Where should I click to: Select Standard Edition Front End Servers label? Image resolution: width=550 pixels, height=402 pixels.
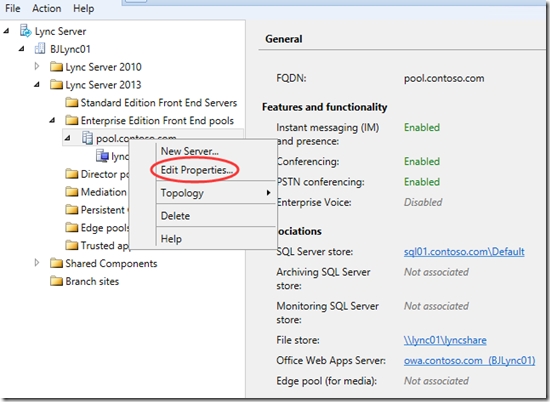[159, 102]
